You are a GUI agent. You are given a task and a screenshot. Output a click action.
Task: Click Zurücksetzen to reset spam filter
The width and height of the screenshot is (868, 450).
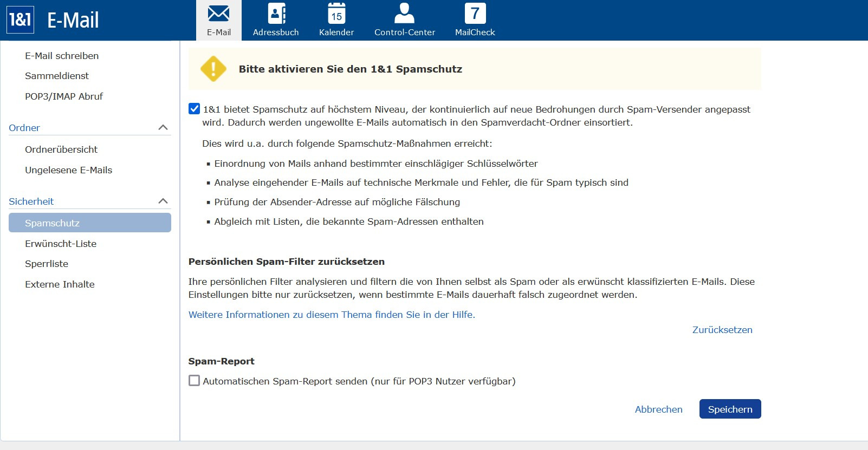coord(722,330)
